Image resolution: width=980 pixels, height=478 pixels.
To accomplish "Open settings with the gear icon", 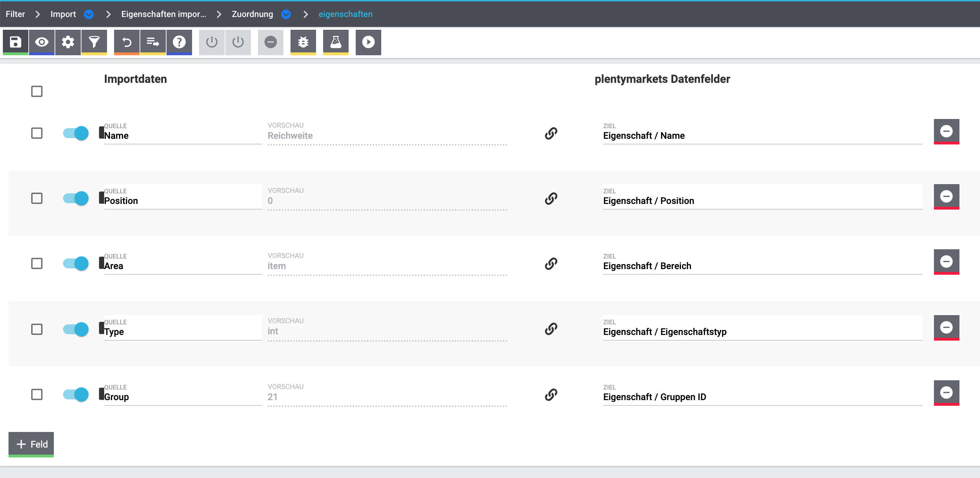I will tap(68, 42).
